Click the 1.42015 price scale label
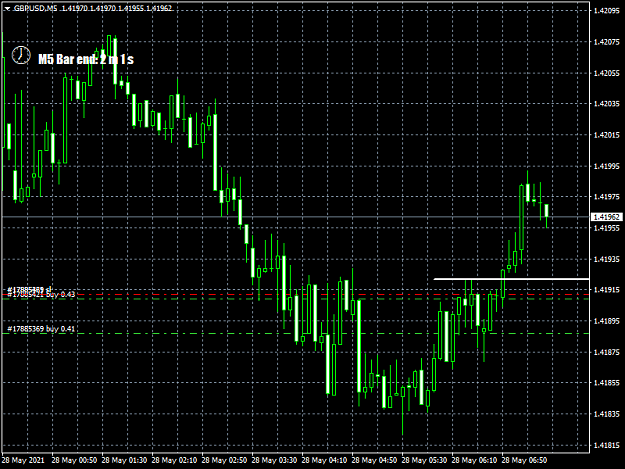The image size is (625, 469). click(x=607, y=135)
